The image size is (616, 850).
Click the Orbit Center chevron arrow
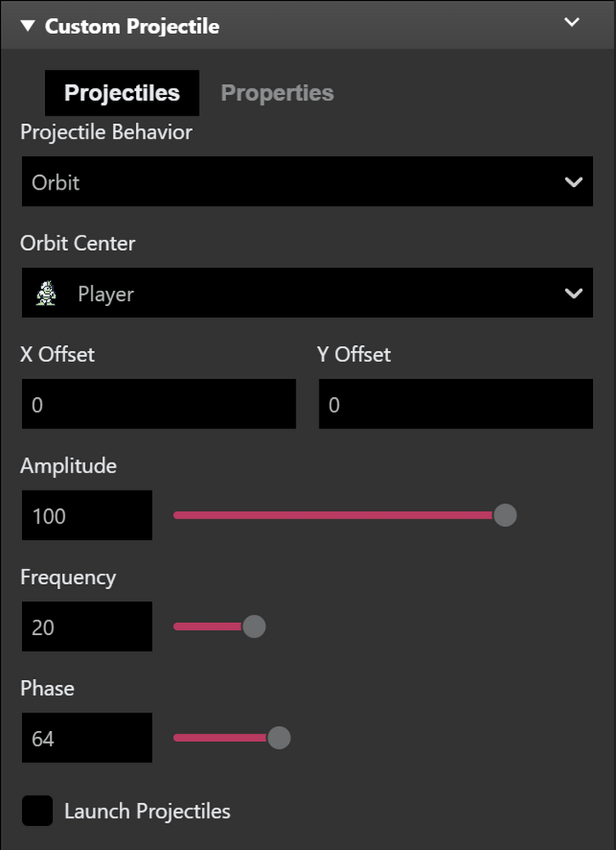(x=575, y=292)
